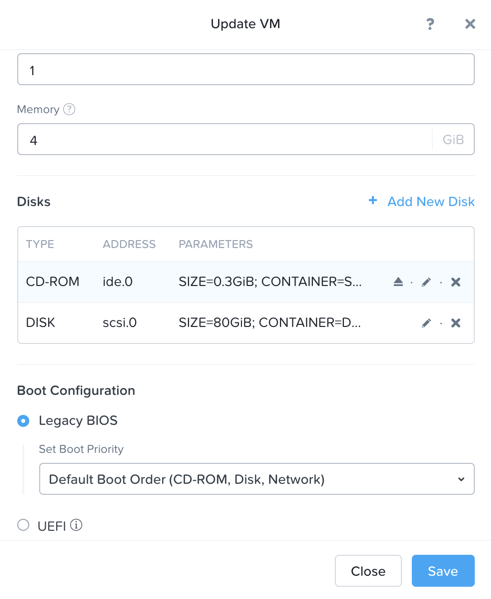This screenshot has width=491, height=599.
Task: Remove the scsi.0 DISK entry
Action: 455,323
